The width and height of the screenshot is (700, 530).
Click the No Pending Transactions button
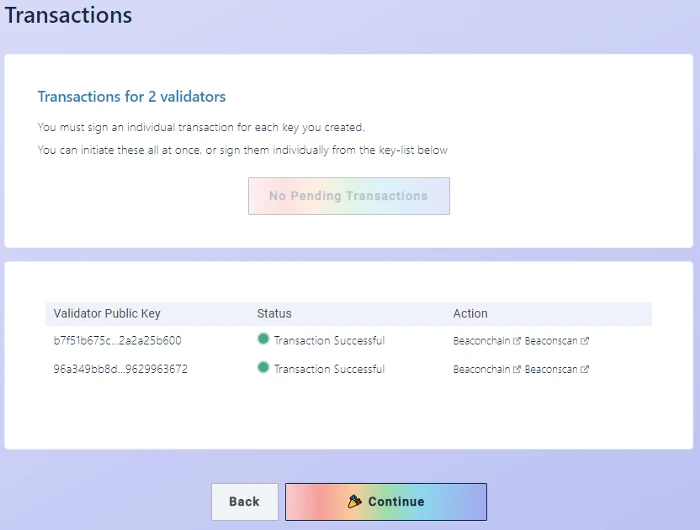[x=349, y=196]
